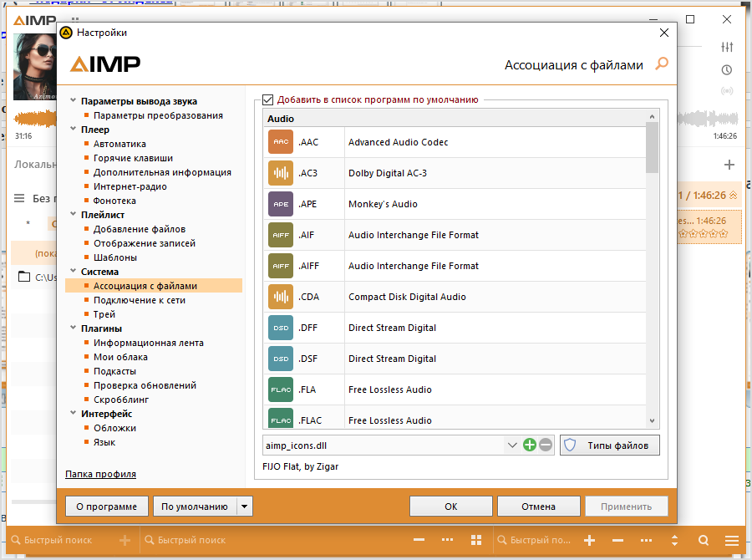Select the .FLAC file type icon
Screen dimensions: 752x560
point(281,419)
